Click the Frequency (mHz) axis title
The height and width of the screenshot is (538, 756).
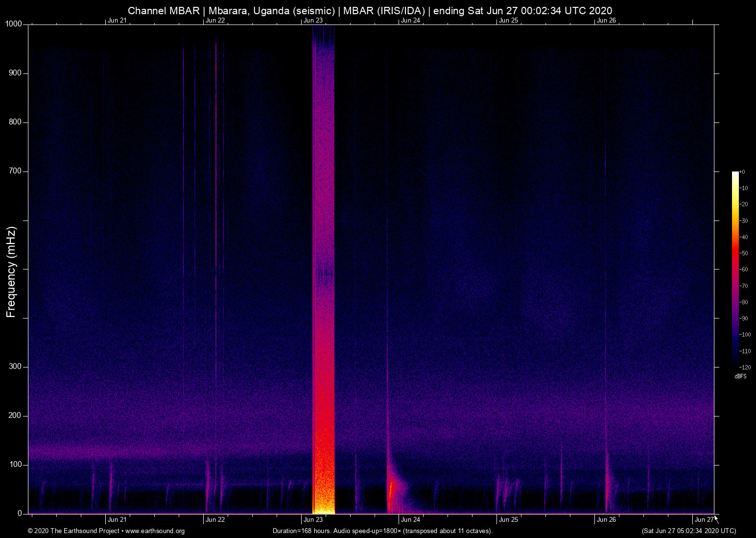pos(11,272)
